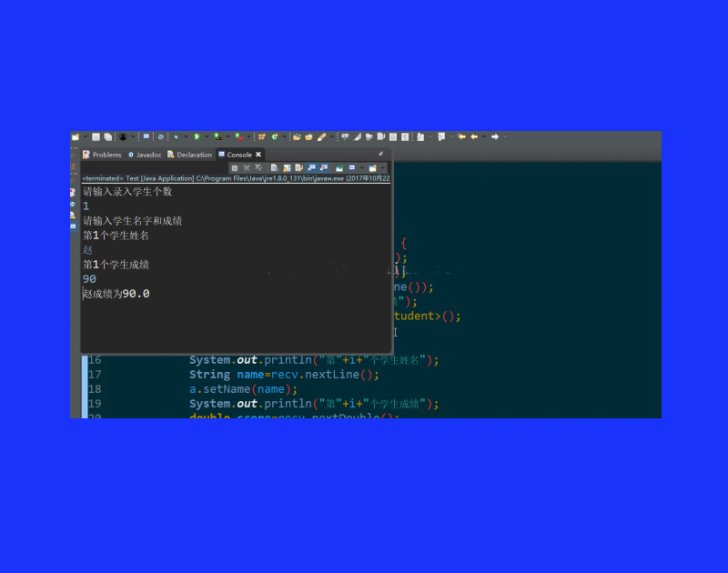Open the Run configurations dropdown arrow
728x573 pixels.
click(207, 136)
